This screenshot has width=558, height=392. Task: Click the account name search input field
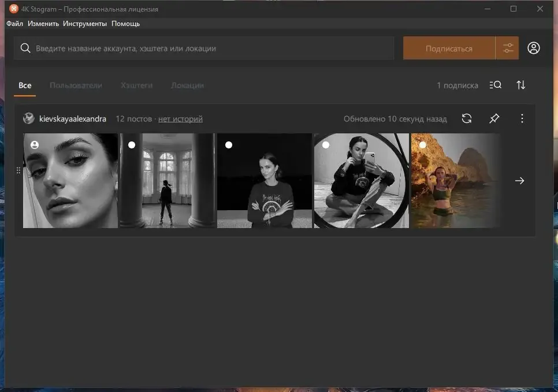204,48
